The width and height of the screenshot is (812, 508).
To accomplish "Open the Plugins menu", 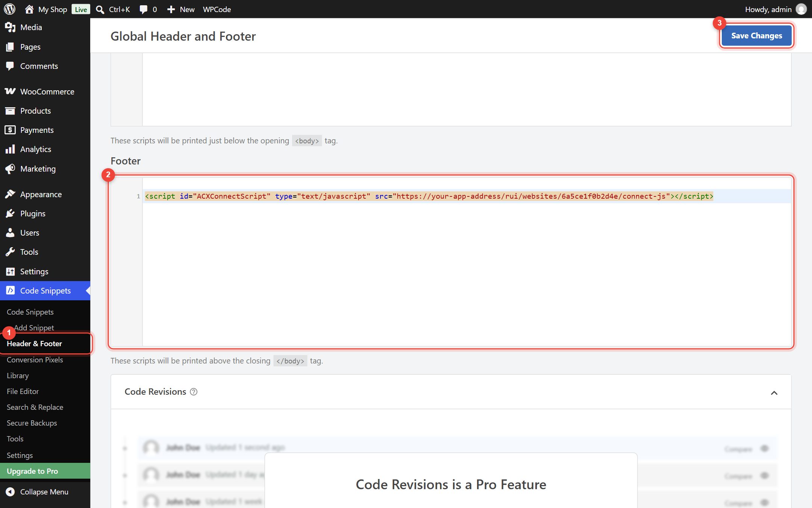I will click(45, 213).
